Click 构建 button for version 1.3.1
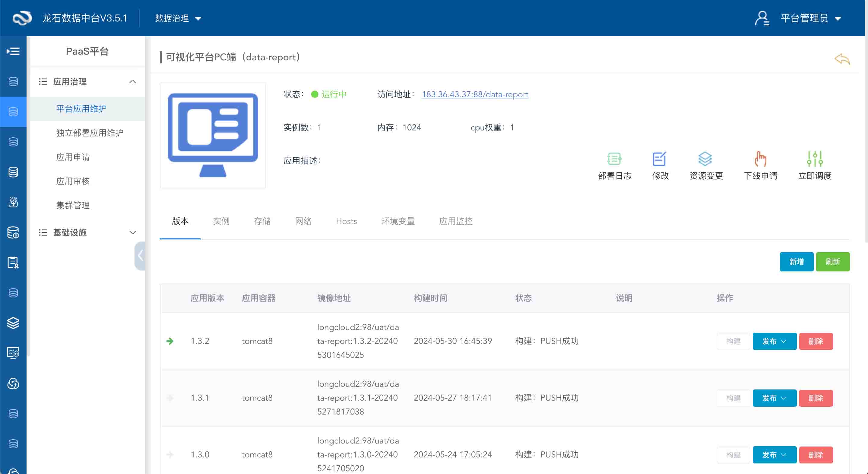868x474 pixels. tap(733, 398)
